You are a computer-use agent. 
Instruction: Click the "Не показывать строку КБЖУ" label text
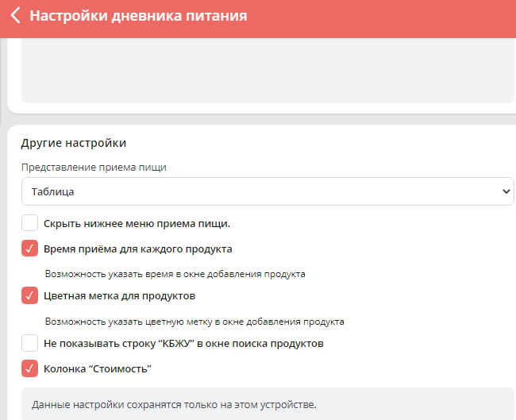(x=183, y=343)
